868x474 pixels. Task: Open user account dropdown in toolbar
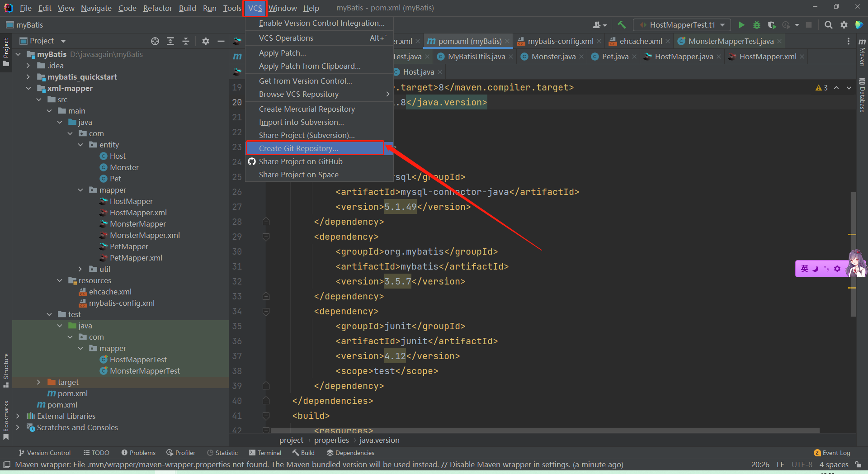pos(599,25)
